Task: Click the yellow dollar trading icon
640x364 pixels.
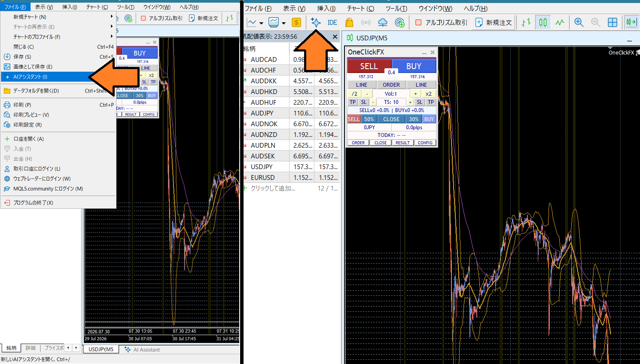Action: [x=296, y=22]
